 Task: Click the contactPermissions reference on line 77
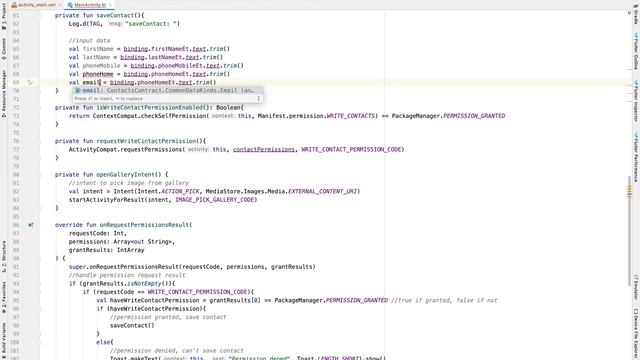[x=264, y=149]
